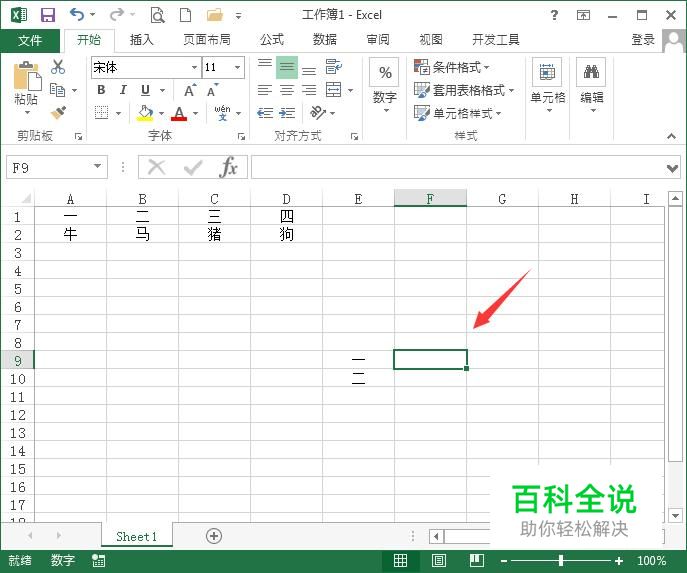Center text horizontally
Screen dimensions: 687x573
(287, 90)
